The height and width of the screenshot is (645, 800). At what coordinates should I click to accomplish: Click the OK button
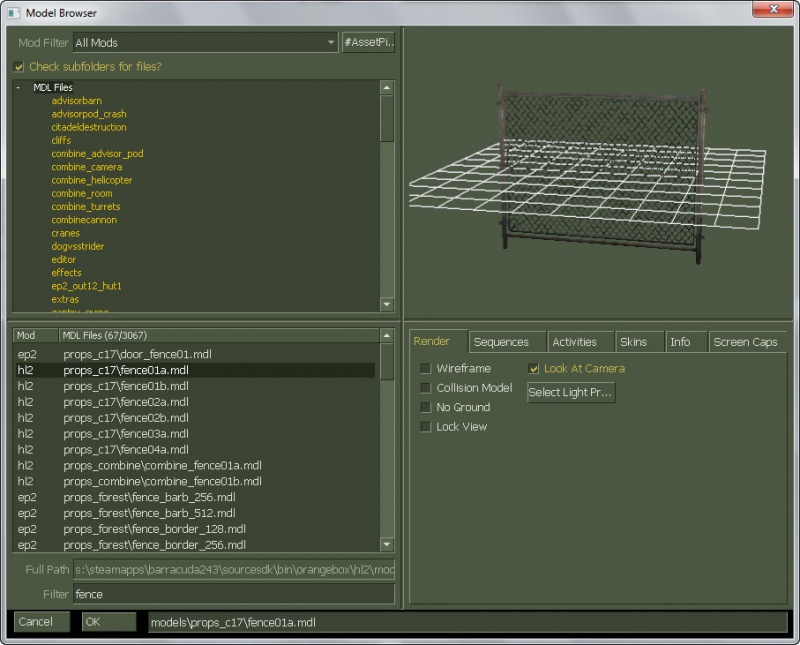tap(109, 622)
